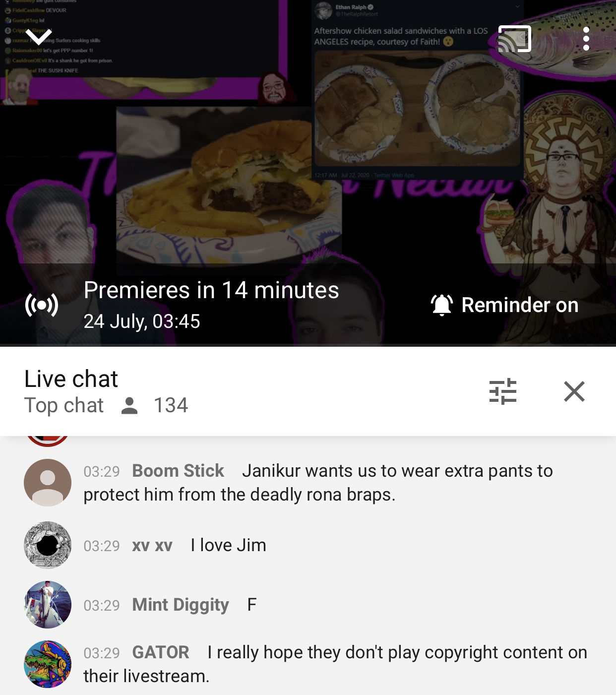Open Boom Stick's profile avatar

point(48,483)
